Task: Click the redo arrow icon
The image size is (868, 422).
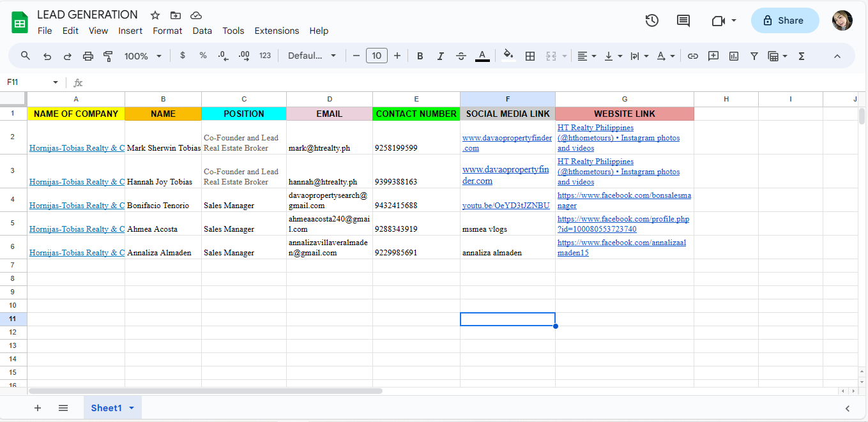Action: pos(67,56)
